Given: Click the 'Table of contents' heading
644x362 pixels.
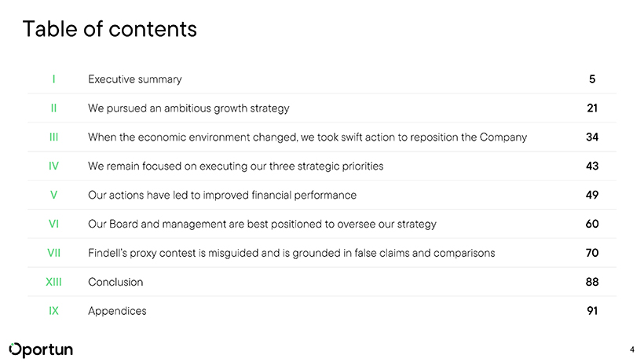Looking at the screenshot, I should click(110, 30).
